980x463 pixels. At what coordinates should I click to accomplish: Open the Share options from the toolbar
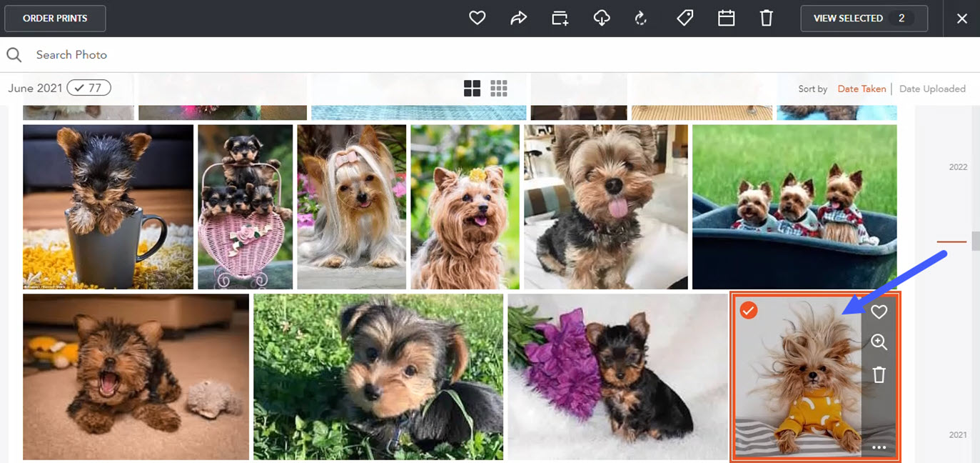[x=519, y=18]
